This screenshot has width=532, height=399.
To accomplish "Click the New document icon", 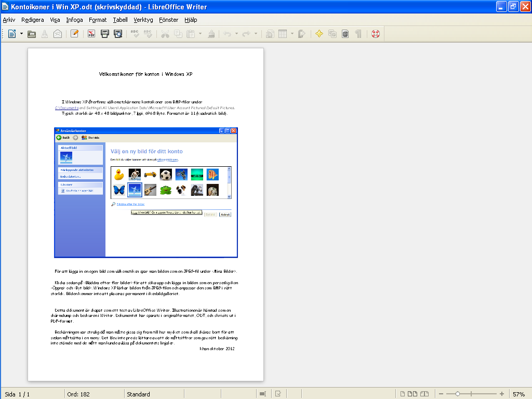I will click(12, 34).
